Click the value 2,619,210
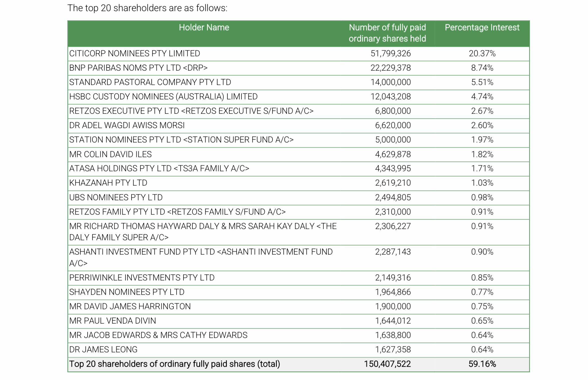588x380 pixels. point(393,183)
